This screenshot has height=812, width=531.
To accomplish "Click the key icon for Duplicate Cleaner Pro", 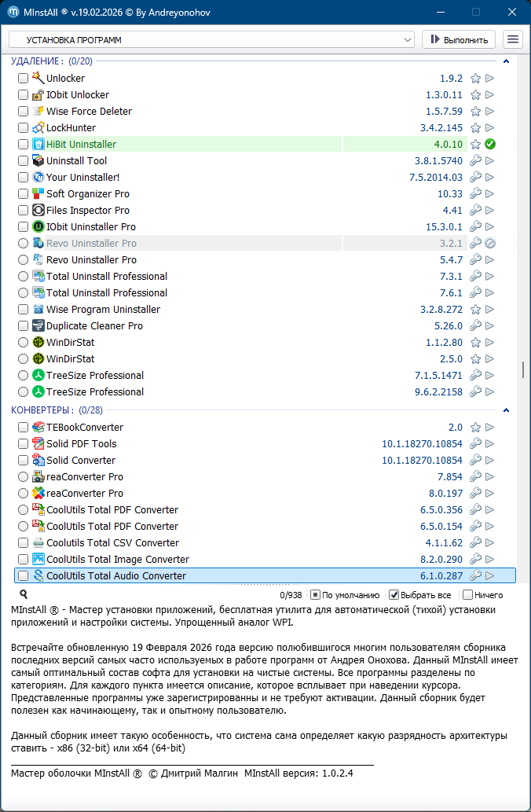I will coord(475,326).
